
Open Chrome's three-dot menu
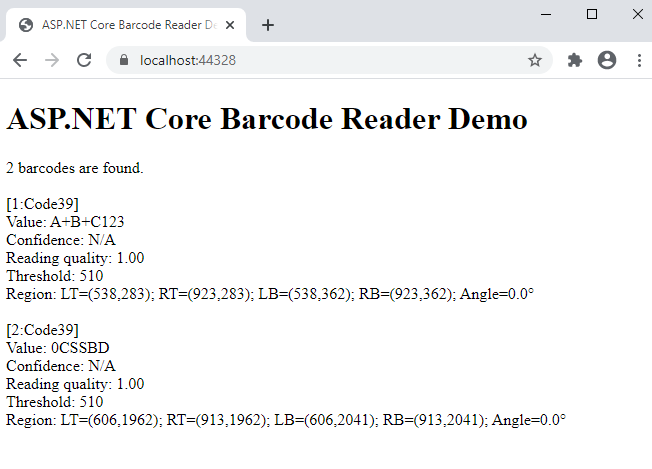639,60
